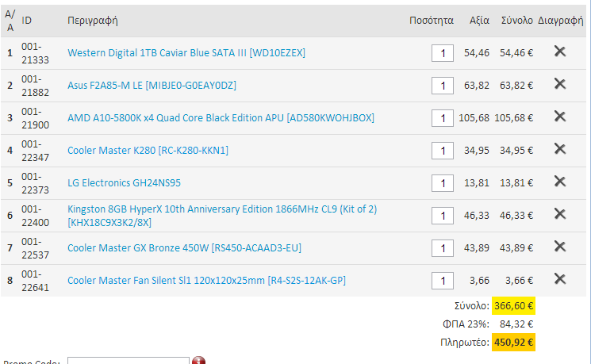Click the Διαγραφή column header
Screen dimensions: 591x364
pos(561,21)
